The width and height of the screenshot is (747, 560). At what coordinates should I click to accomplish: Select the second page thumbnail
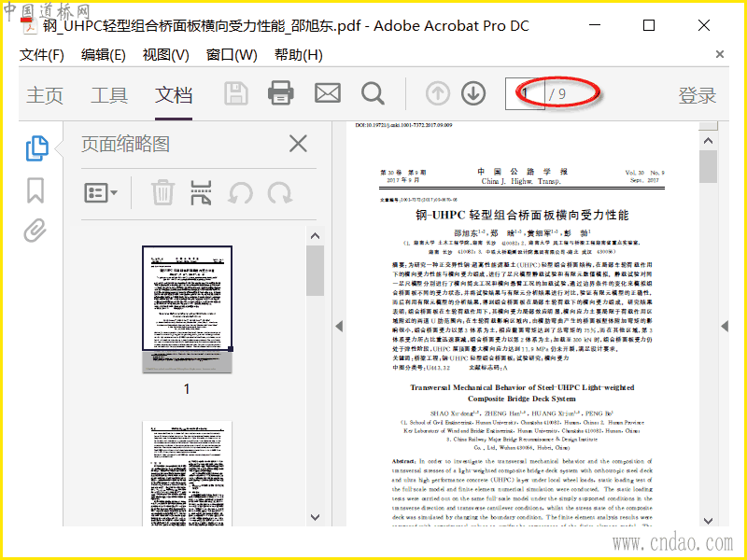pyautogui.click(x=188, y=473)
